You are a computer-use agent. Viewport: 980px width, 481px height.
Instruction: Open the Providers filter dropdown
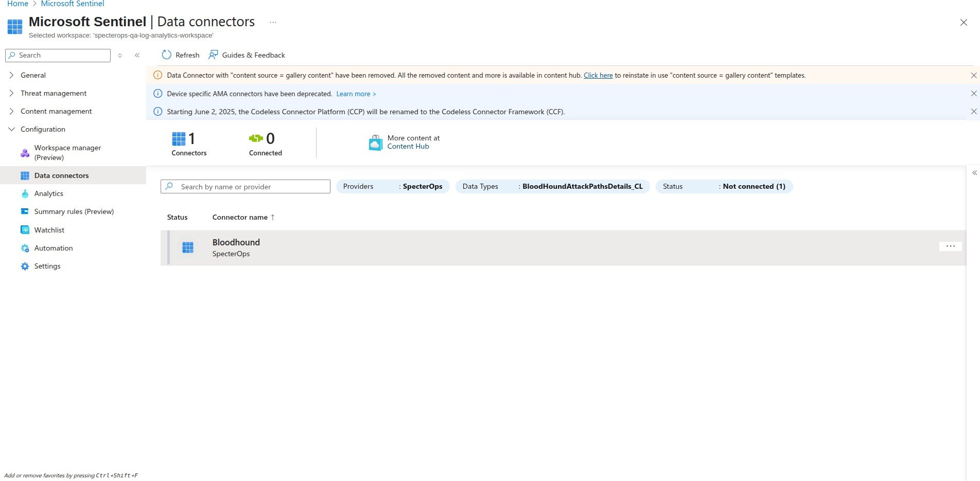coord(393,186)
